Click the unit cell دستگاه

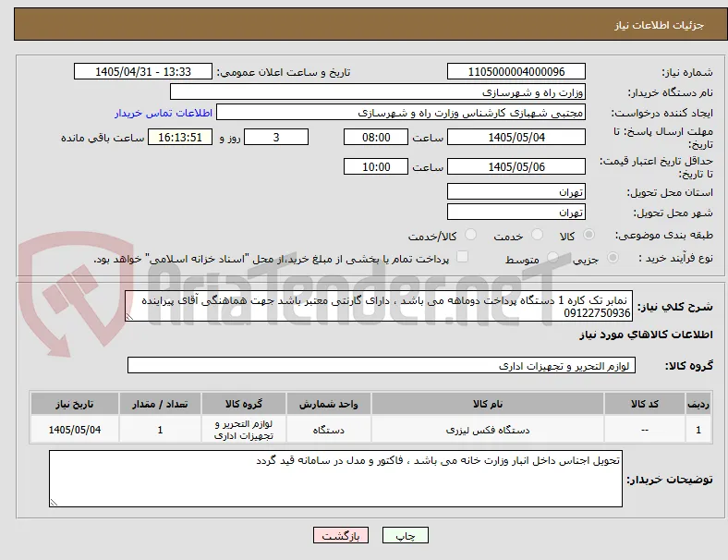(x=329, y=430)
